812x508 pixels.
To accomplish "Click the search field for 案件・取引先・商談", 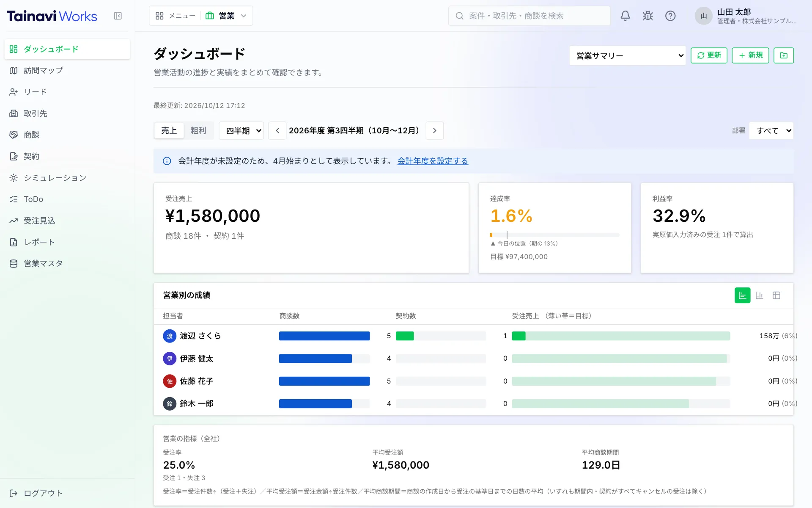I will pos(529,16).
